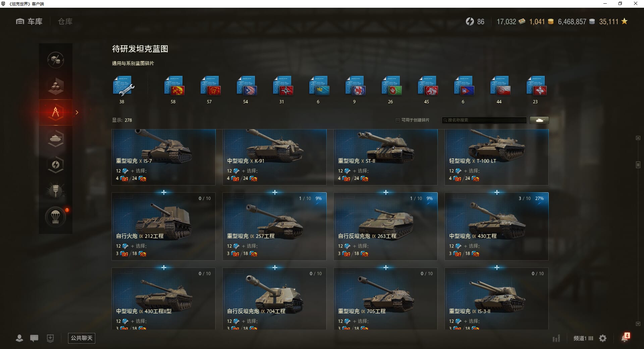
Task: Open the tank vehicles sidebar icon
Action: click(x=56, y=138)
